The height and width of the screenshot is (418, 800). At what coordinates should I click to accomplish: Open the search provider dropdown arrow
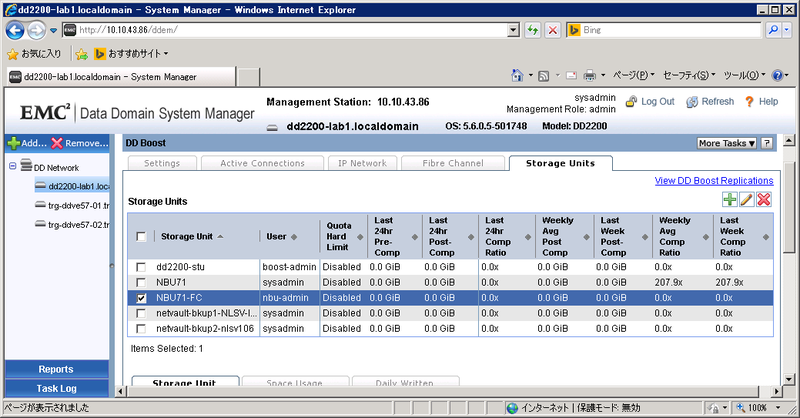(787, 30)
